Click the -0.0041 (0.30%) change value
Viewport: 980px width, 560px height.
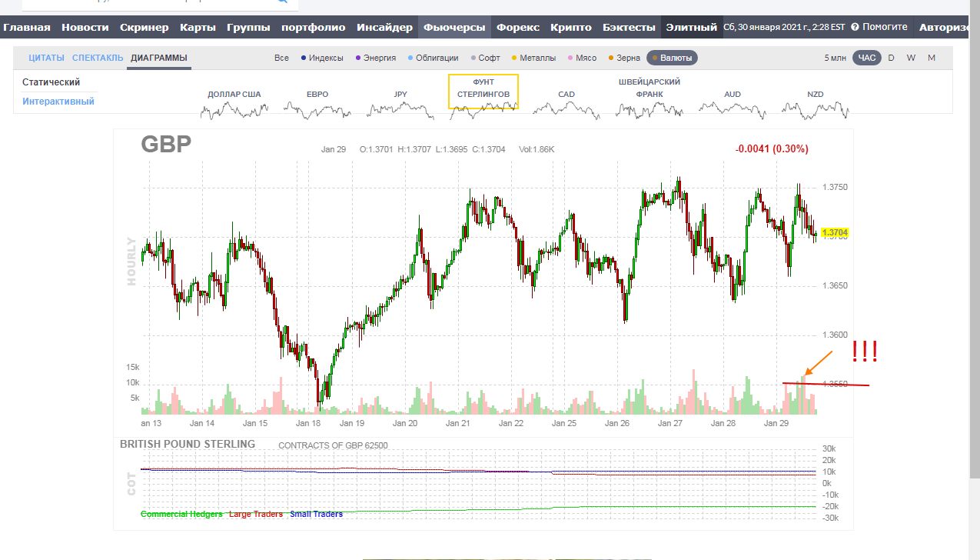772,149
